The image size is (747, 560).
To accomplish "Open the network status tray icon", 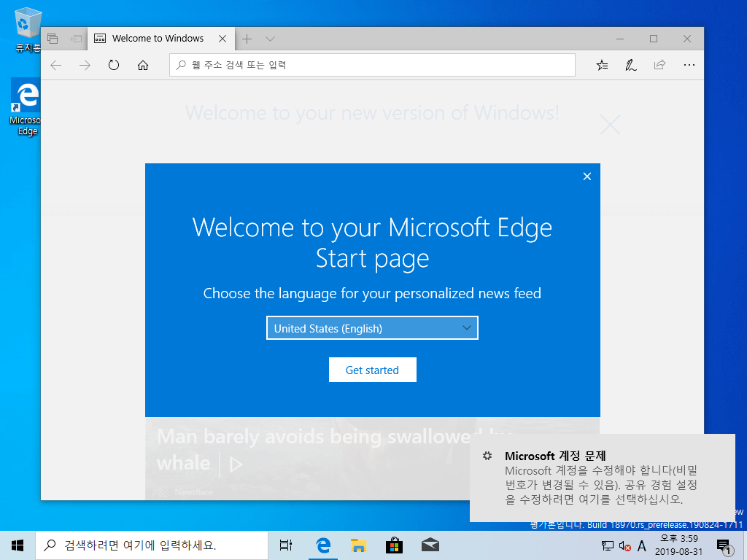I will coord(608,545).
